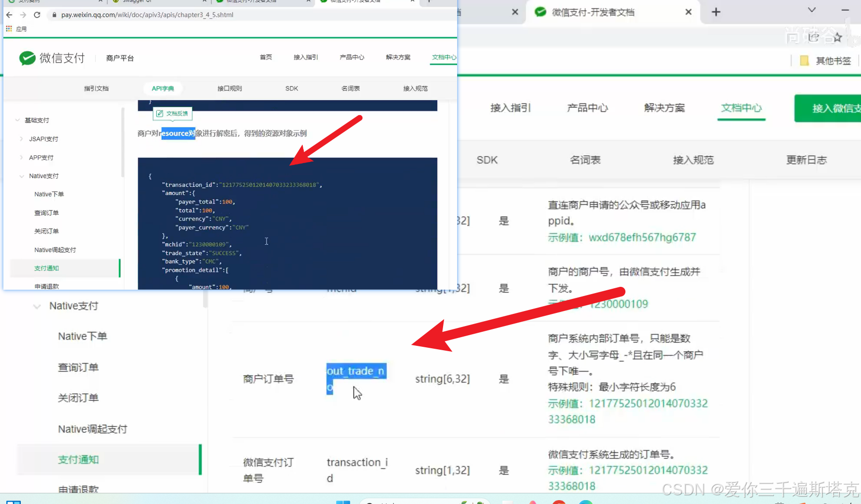The height and width of the screenshot is (504, 861).
Task: Close the 微信支付-开发者文档 tab in large window
Action: [688, 12]
